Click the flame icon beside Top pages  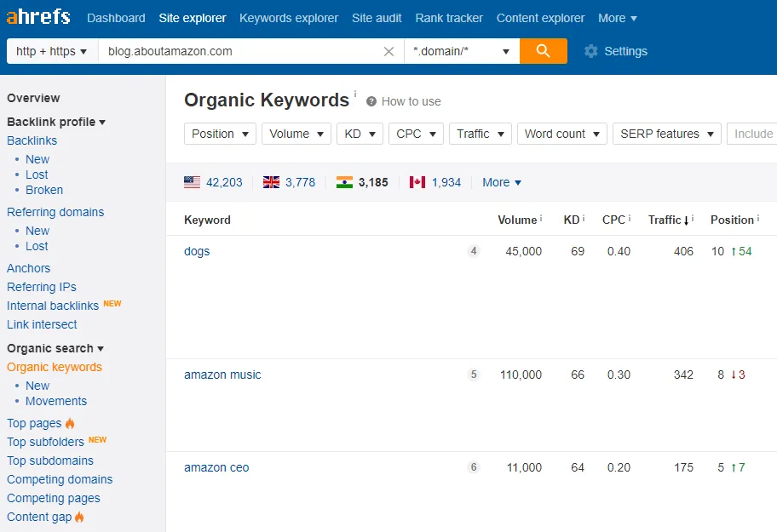(70, 423)
